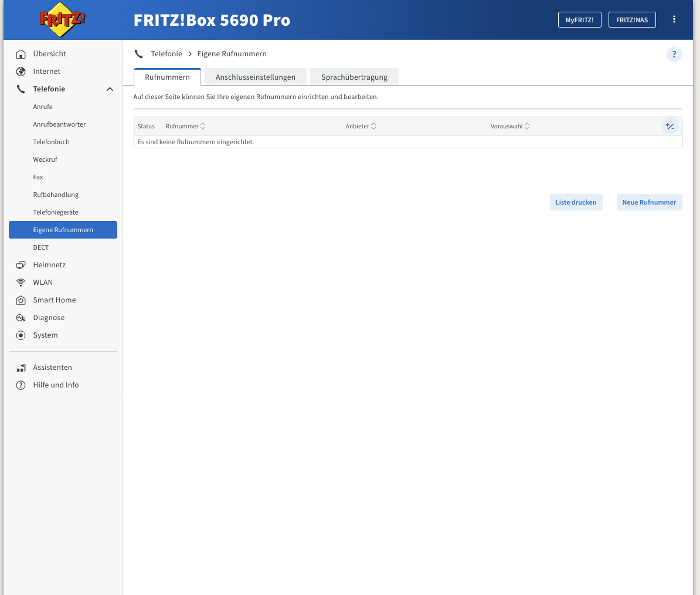This screenshot has height=595, width=700.
Task: Click the MyFRITZ! button
Action: 579,20
